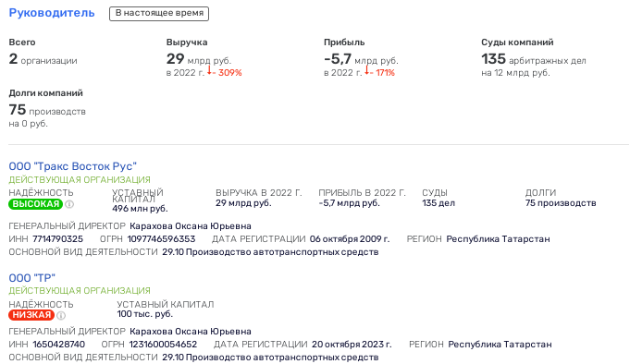Click the red НИЗКАЯ reliability badge
The image size is (630, 364).
click(x=31, y=315)
